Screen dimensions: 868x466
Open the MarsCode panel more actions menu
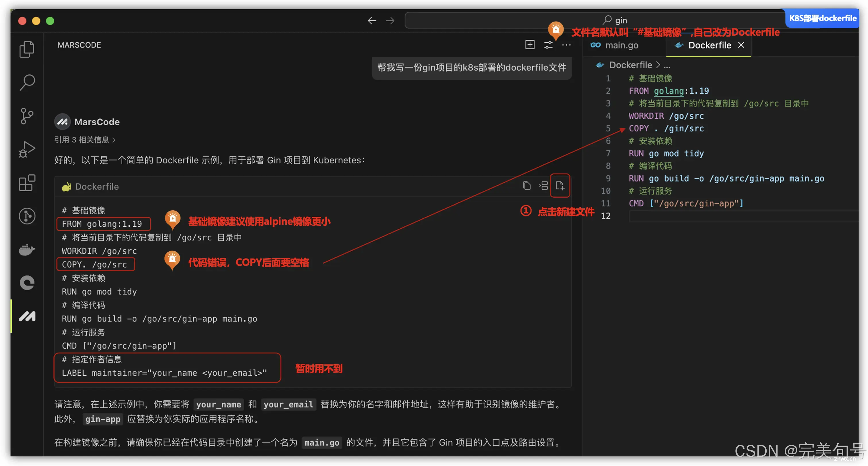[x=566, y=45]
